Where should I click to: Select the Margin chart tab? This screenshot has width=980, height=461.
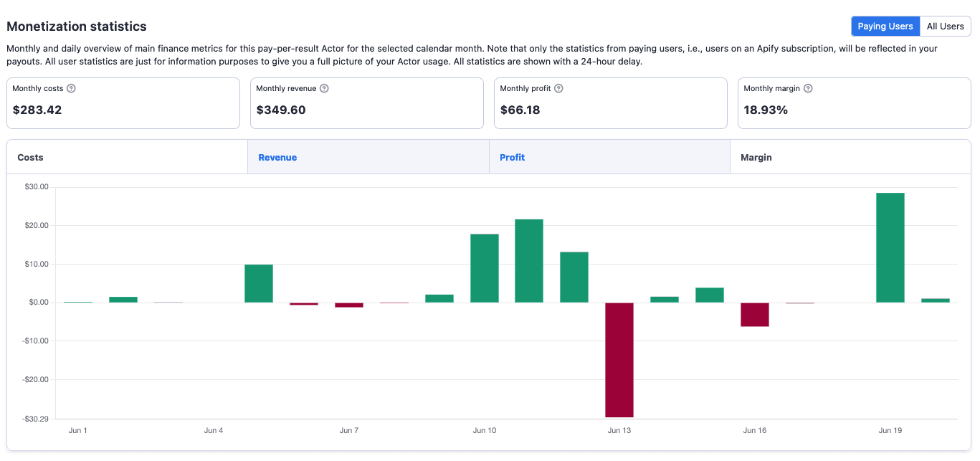850,158
